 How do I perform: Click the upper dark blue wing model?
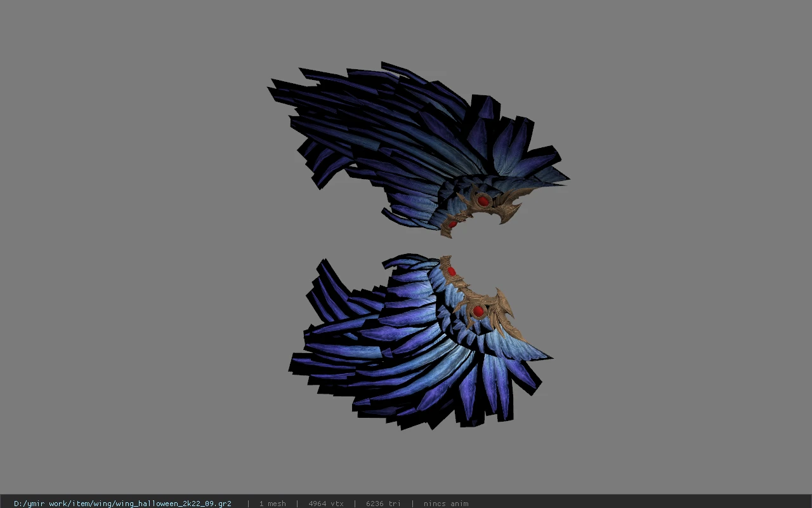point(419,149)
